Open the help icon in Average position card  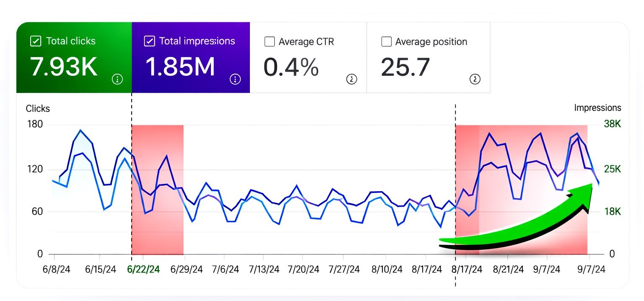475,79
